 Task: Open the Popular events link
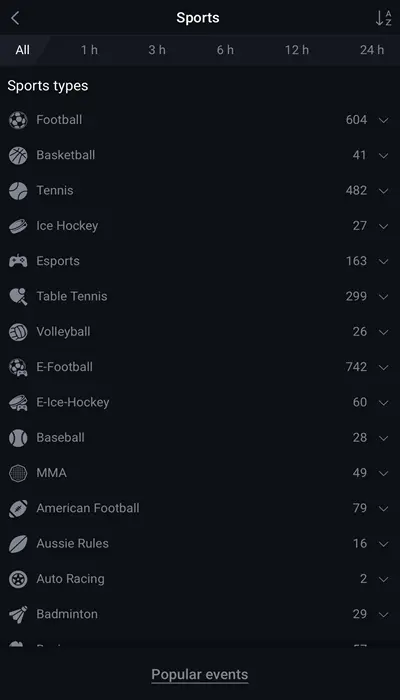click(200, 674)
